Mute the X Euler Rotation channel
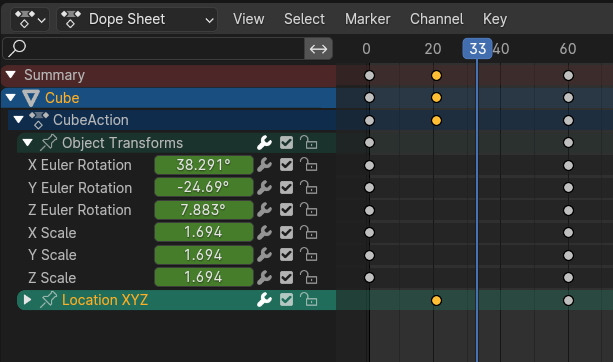Image resolution: width=613 pixels, height=362 pixels. click(x=287, y=165)
